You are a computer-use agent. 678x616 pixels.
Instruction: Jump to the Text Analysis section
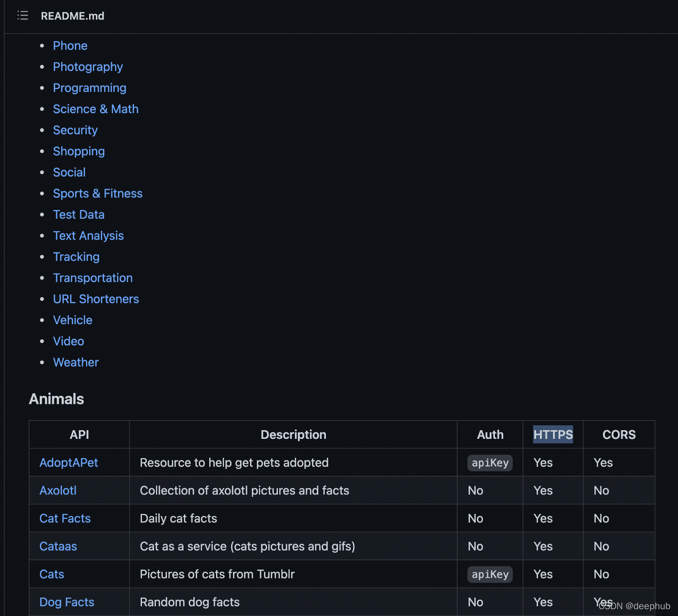click(88, 236)
